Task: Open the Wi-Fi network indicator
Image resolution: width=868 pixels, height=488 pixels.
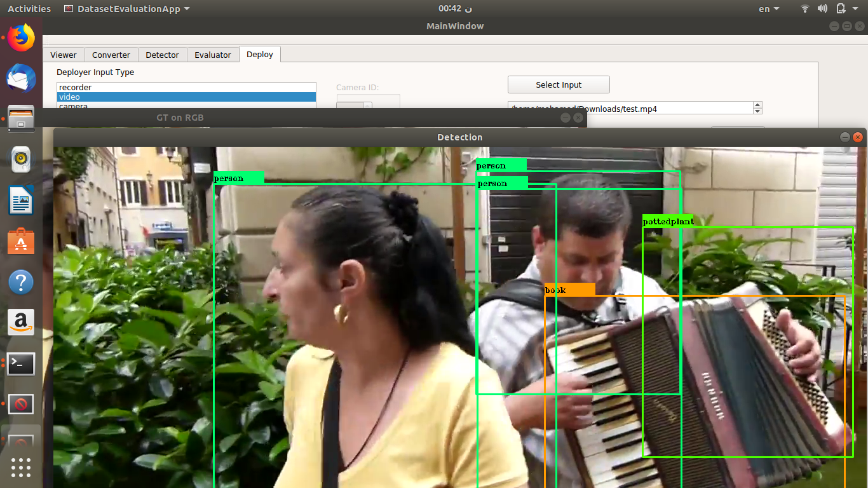Action: pos(805,9)
